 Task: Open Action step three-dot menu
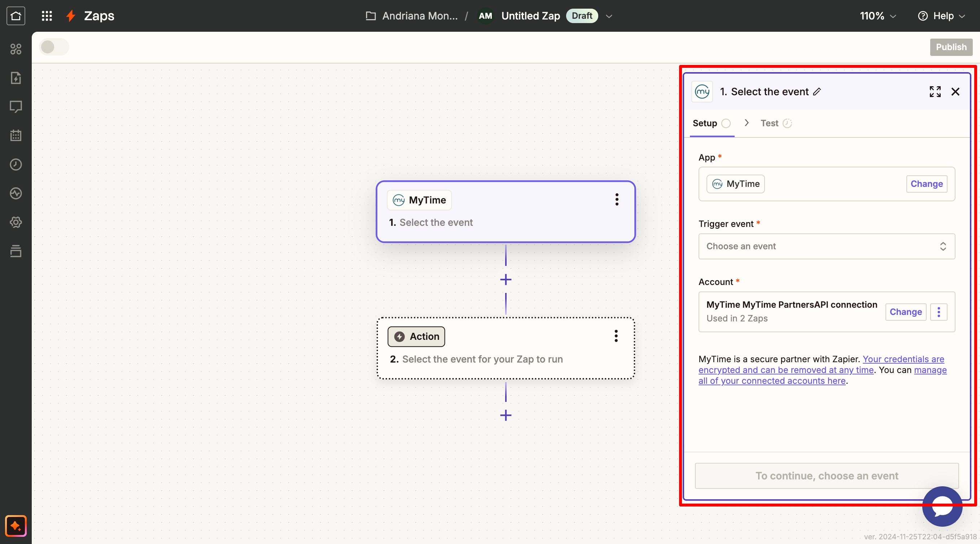(x=616, y=336)
